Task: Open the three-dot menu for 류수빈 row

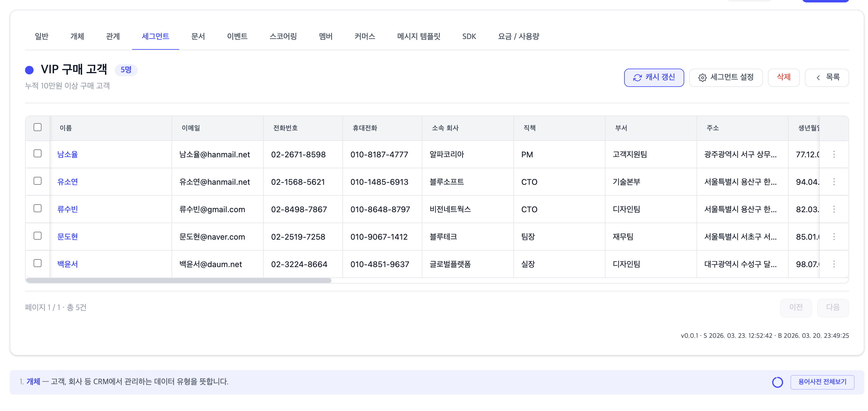Action: [834, 209]
